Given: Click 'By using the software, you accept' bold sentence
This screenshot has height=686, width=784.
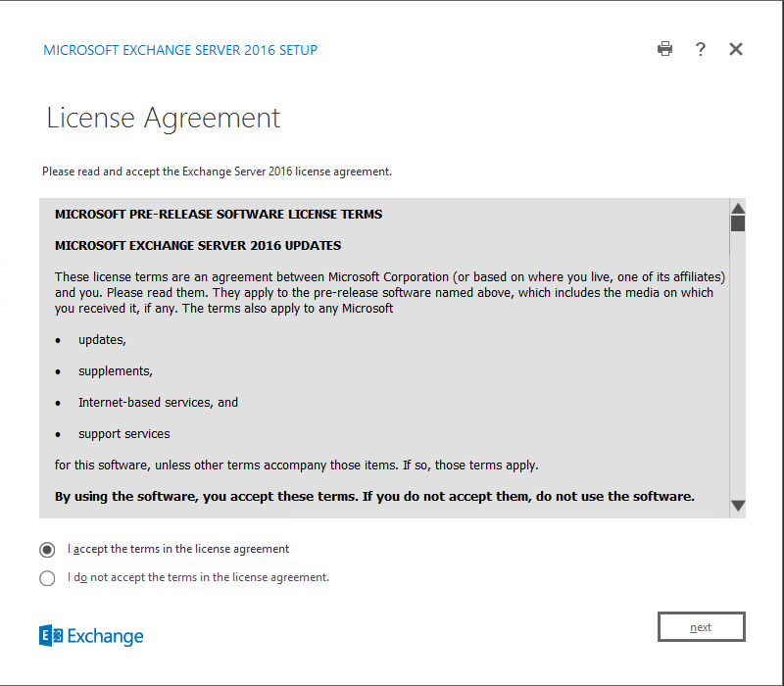Looking at the screenshot, I should [x=374, y=497].
